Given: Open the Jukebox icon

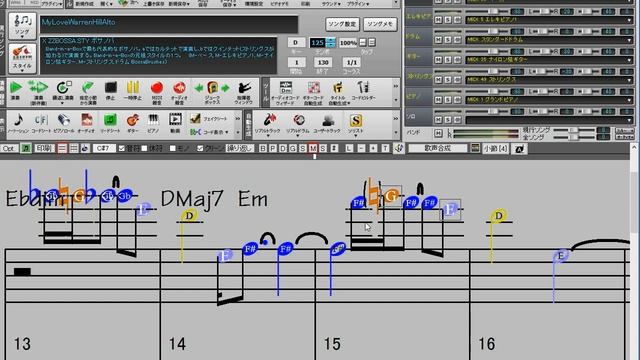Looking at the screenshot, I should tap(212, 87).
